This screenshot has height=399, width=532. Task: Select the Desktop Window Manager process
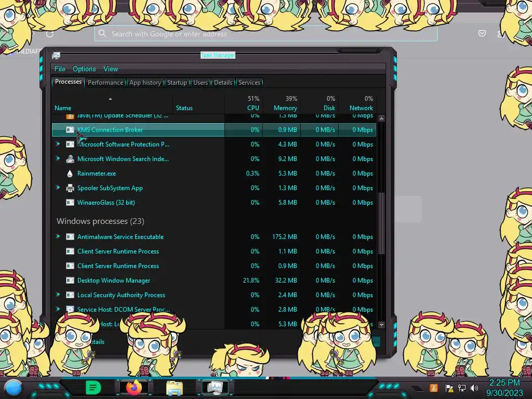tap(114, 281)
